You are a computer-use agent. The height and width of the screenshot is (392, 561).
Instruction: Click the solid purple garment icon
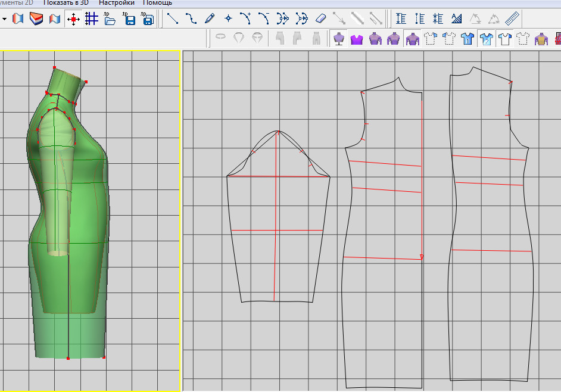(x=357, y=39)
